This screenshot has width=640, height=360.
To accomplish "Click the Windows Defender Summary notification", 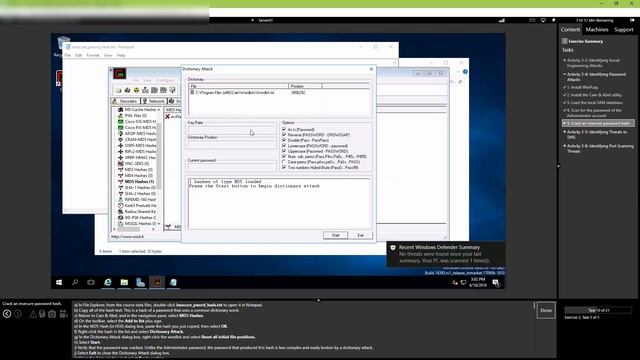I will [x=446, y=254].
